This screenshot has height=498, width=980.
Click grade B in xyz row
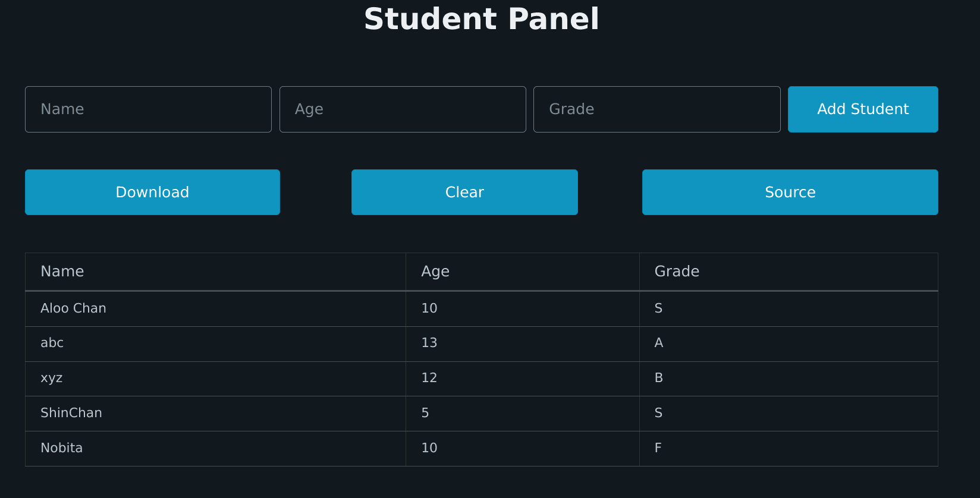pos(659,378)
